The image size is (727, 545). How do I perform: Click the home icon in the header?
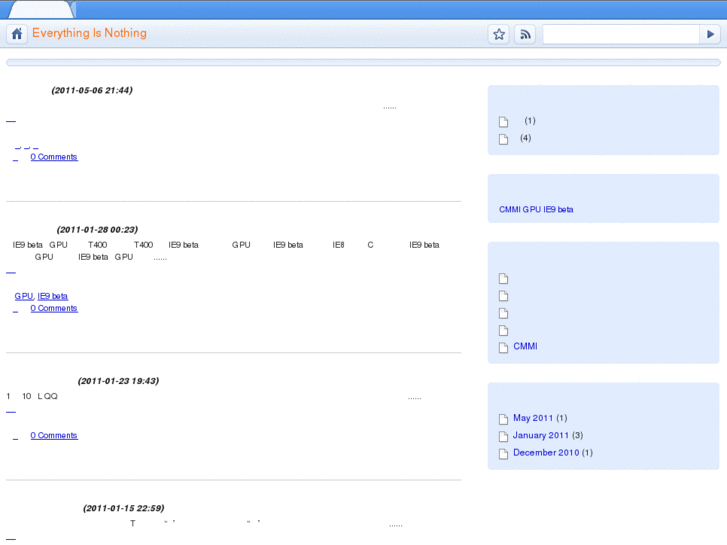pyautogui.click(x=17, y=34)
